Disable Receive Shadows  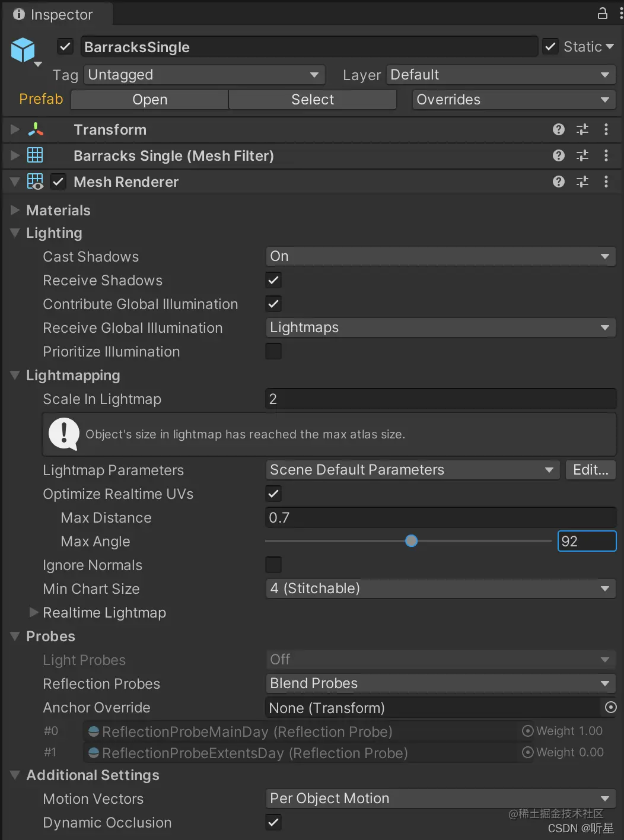point(273,280)
